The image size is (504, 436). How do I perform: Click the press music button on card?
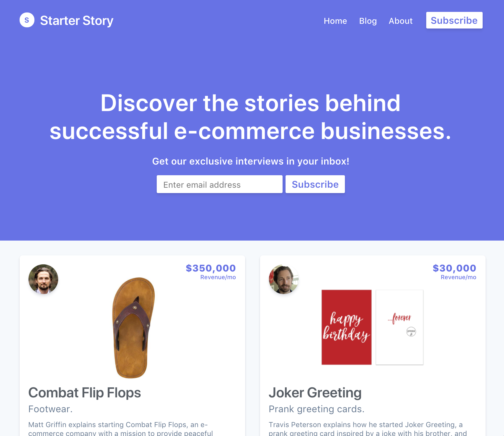point(411,332)
